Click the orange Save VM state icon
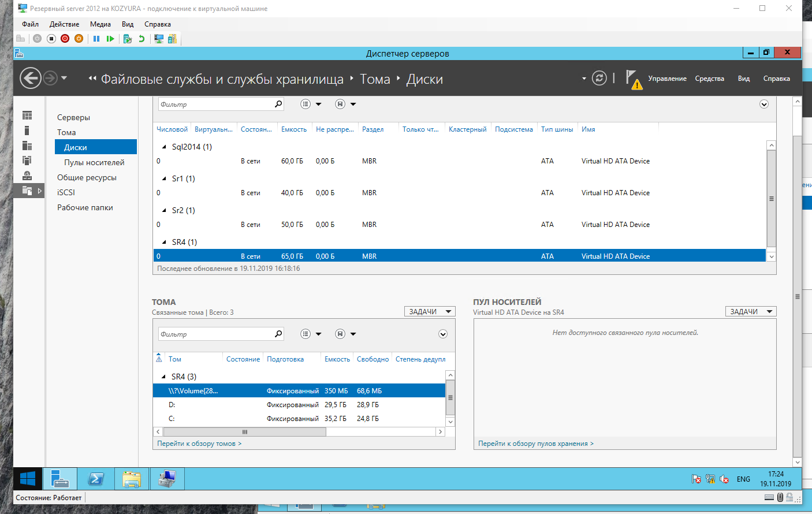The width and height of the screenshot is (812, 514). tap(79, 39)
